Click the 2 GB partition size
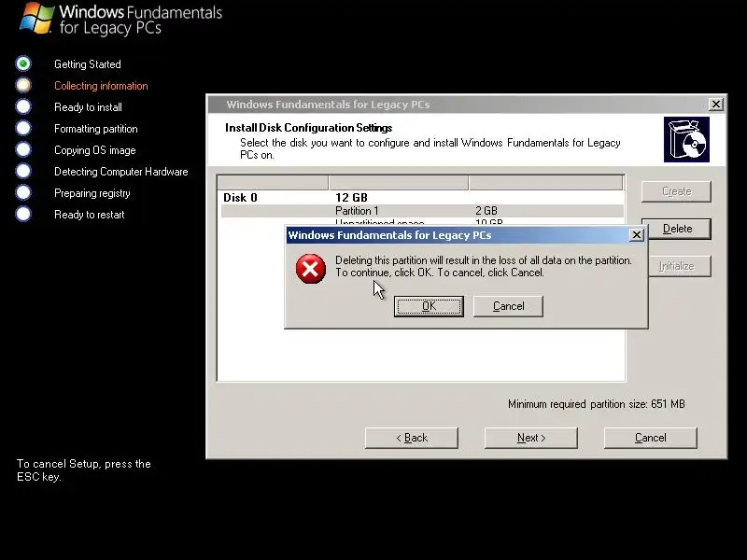 pyautogui.click(x=486, y=211)
